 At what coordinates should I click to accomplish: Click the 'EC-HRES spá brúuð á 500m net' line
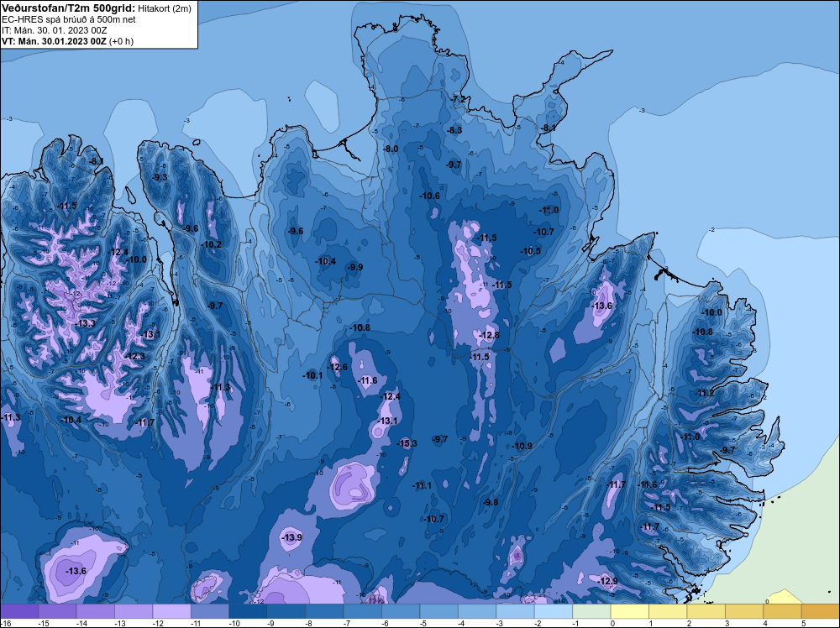[69, 19]
